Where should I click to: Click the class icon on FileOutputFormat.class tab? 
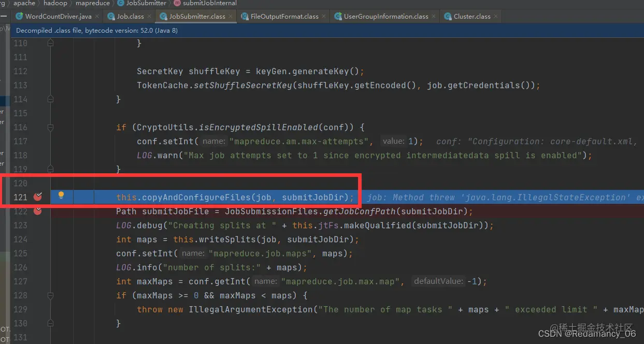pyautogui.click(x=245, y=17)
